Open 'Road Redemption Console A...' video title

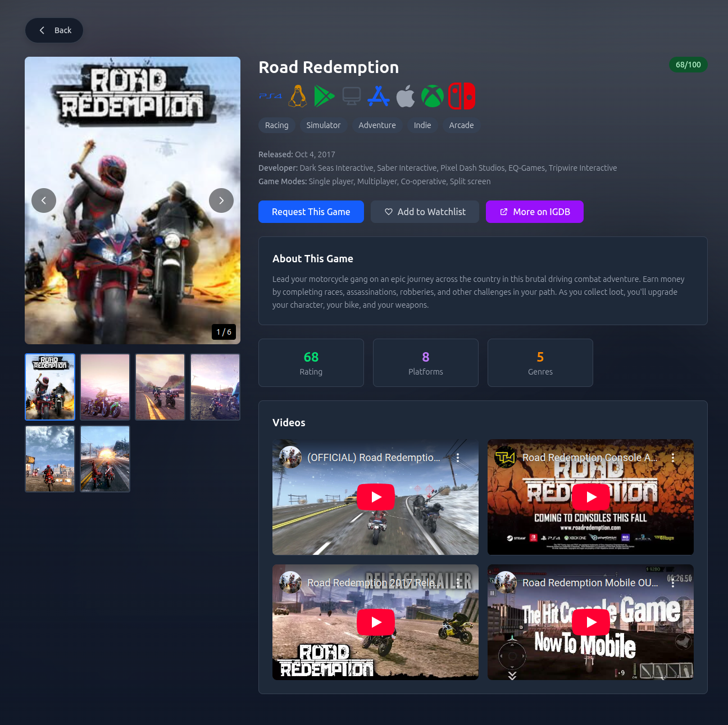pos(590,458)
